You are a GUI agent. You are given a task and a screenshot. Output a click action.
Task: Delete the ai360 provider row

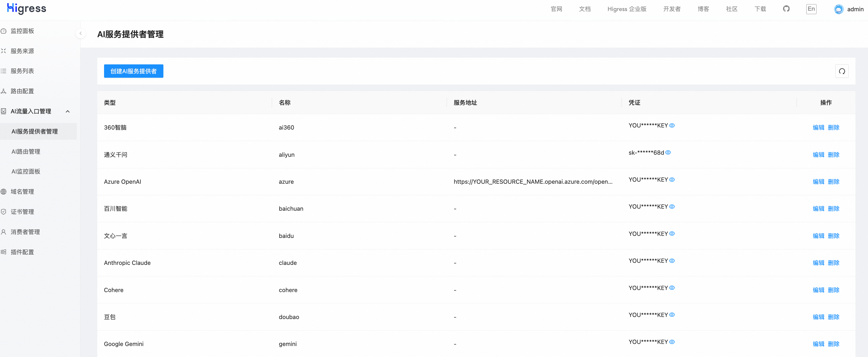(x=834, y=127)
